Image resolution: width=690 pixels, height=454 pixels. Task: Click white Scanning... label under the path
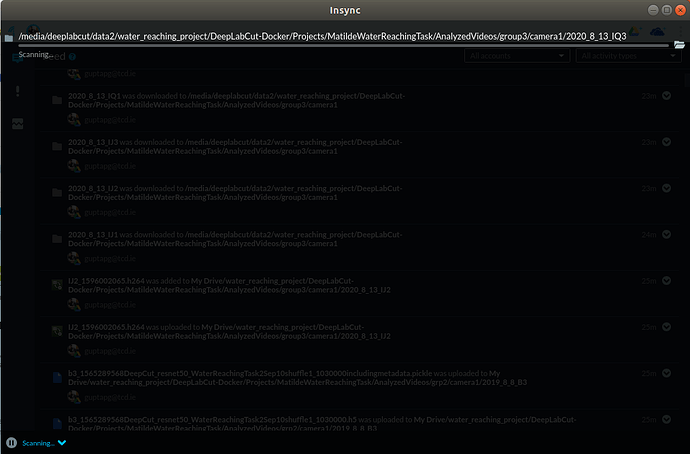click(35, 55)
